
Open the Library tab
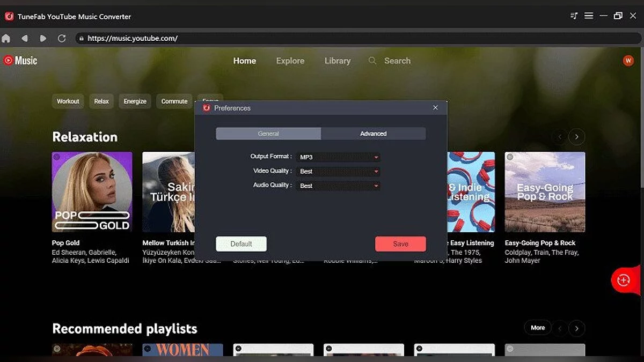[338, 61]
